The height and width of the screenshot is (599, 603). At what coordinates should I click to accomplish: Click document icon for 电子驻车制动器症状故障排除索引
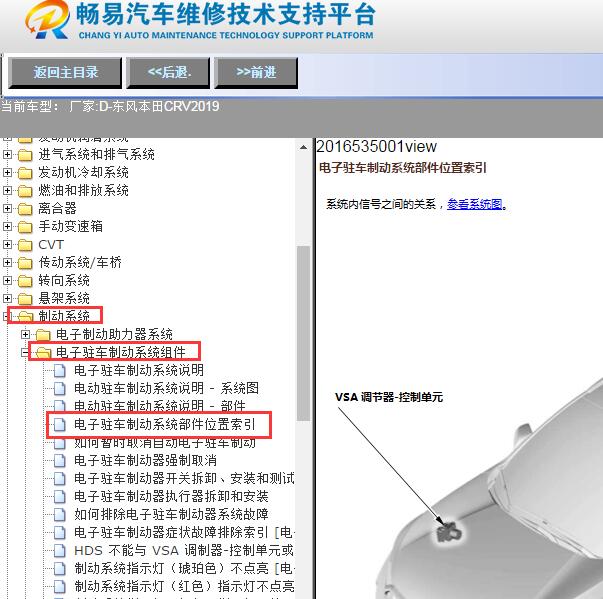tap(60, 532)
